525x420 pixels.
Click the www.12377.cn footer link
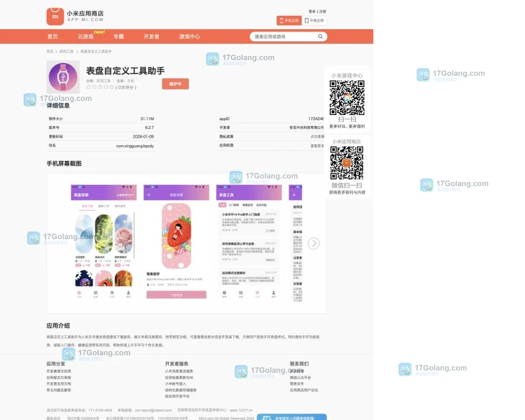coord(241,410)
